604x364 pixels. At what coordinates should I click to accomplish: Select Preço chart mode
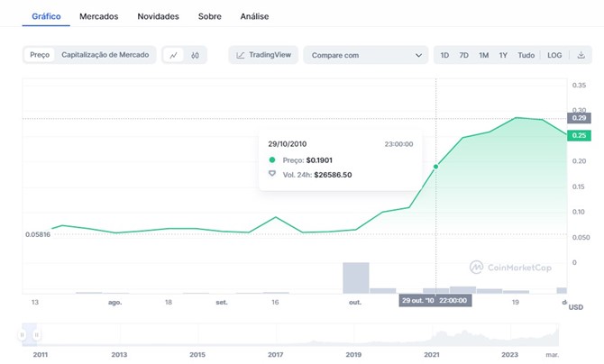(40, 55)
